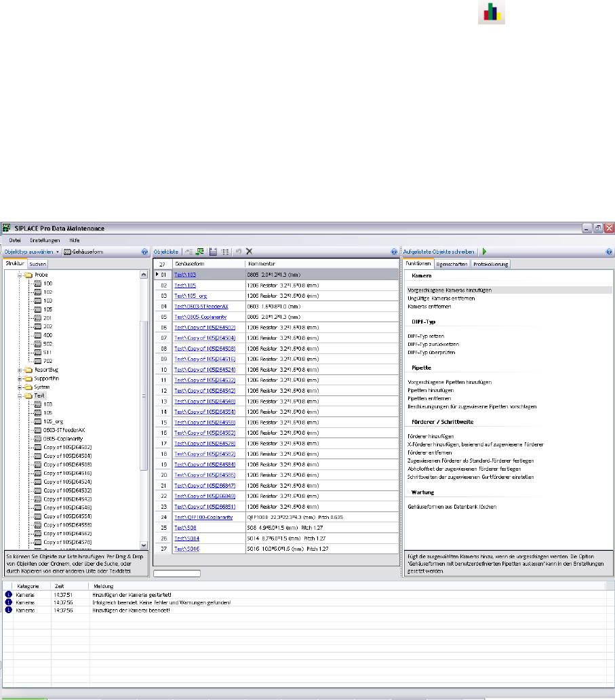Select tree item 105_org
The width and height of the screenshot is (615, 700).
point(53,421)
